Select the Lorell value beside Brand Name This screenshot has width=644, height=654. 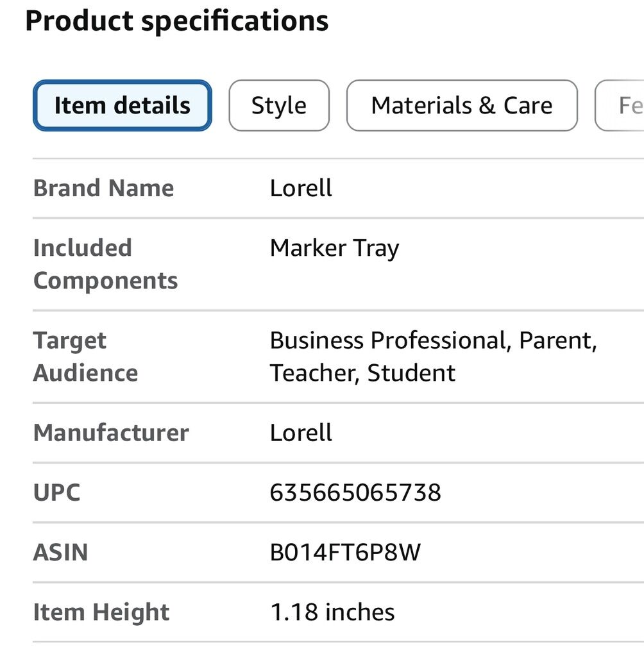[301, 189]
